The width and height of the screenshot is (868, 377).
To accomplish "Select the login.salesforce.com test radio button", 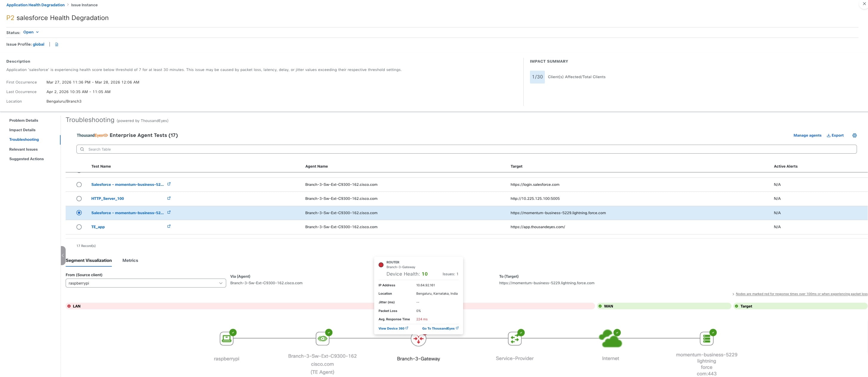I will [x=79, y=185].
